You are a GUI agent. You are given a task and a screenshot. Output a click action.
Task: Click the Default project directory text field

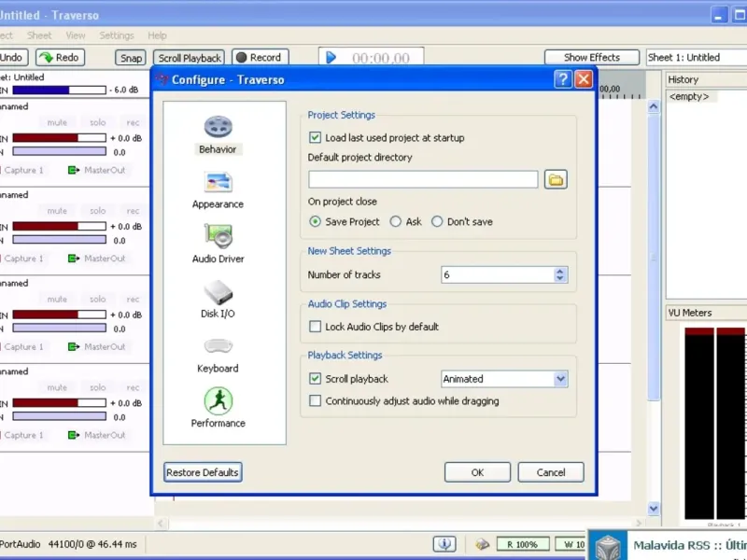[x=423, y=179]
